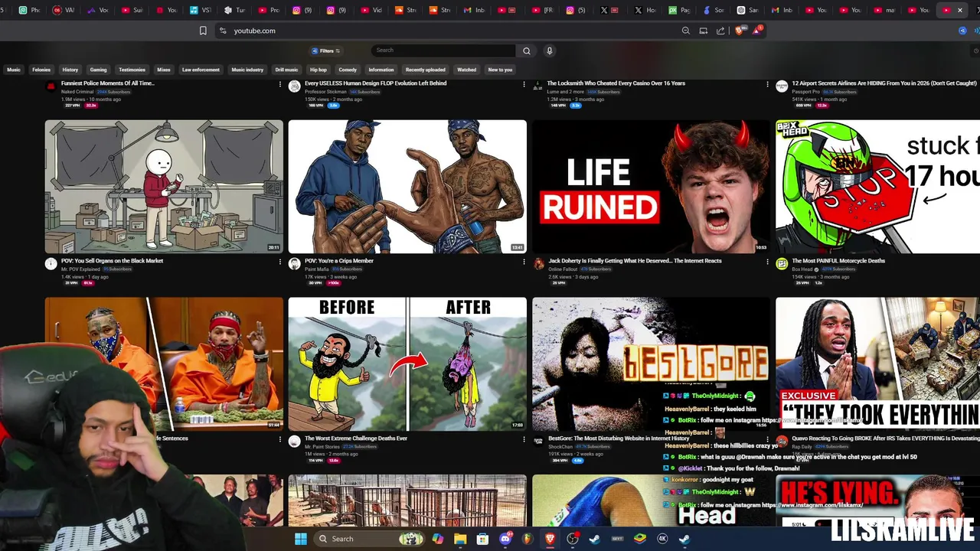Click the bookmark icon left of address bar
Viewport: 980px width, 551px height.
click(203, 31)
